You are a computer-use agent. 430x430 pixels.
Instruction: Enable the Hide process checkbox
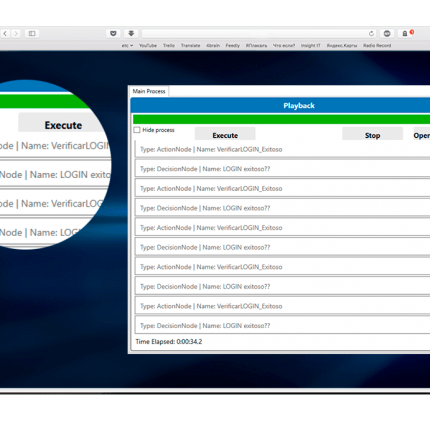point(137,130)
